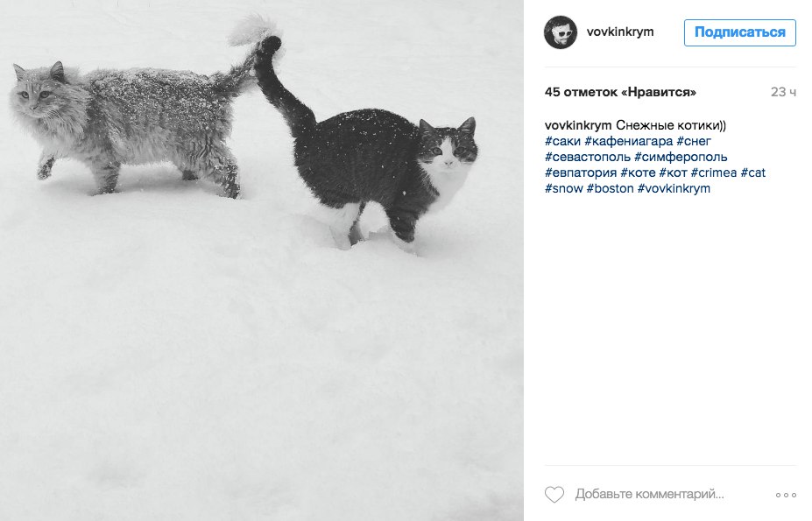Open the #snow hashtag
This screenshot has height=521, width=812.
[564, 188]
